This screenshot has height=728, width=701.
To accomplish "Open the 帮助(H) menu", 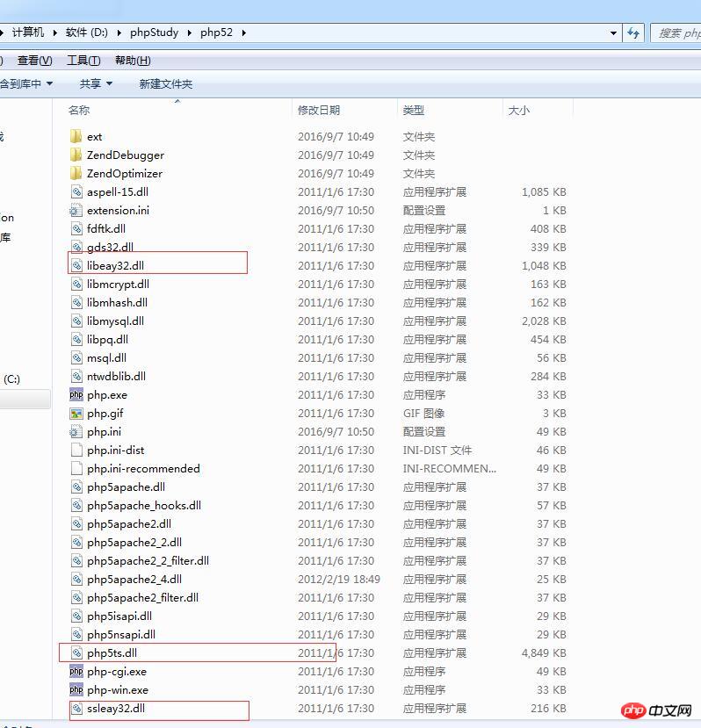I will pos(133,61).
